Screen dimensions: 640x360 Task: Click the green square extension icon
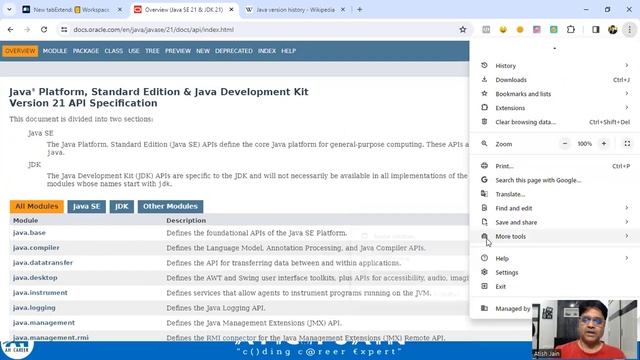553,29
